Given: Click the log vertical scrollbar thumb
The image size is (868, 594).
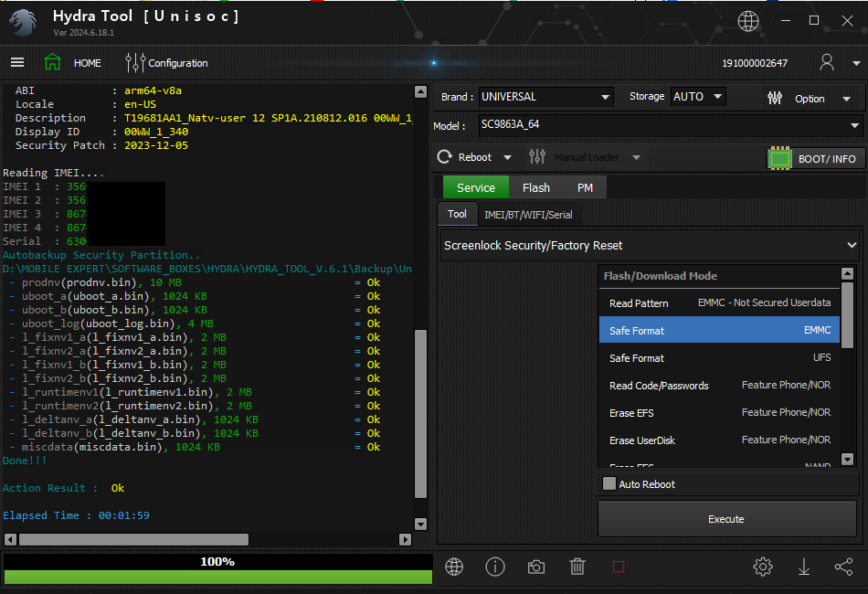Looking at the screenshot, I should click(x=420, y=414).
